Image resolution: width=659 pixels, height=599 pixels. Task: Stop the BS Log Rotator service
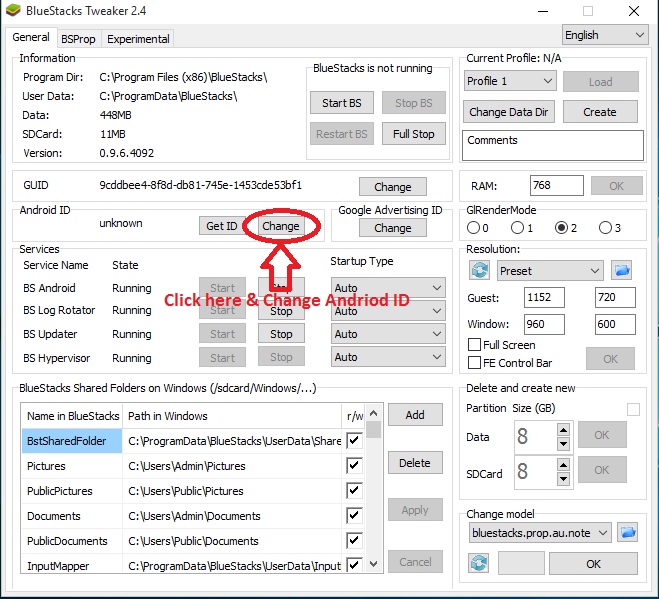[281, 311]
